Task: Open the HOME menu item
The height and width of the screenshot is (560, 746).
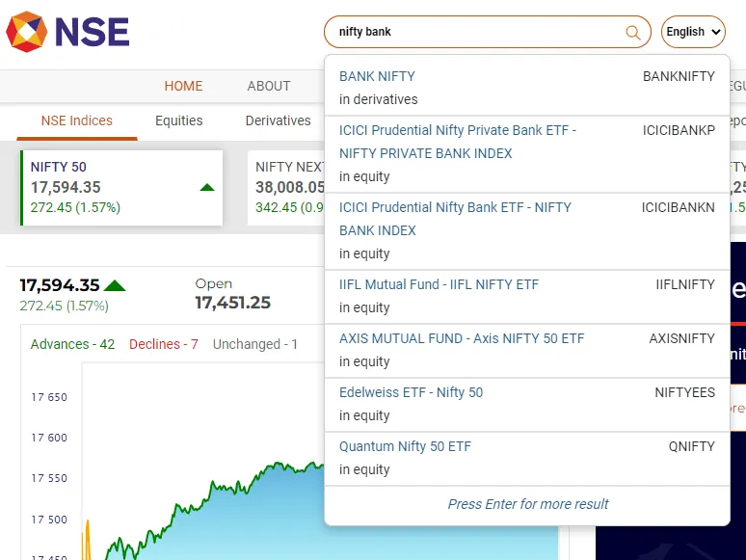Action: (183, 86)
